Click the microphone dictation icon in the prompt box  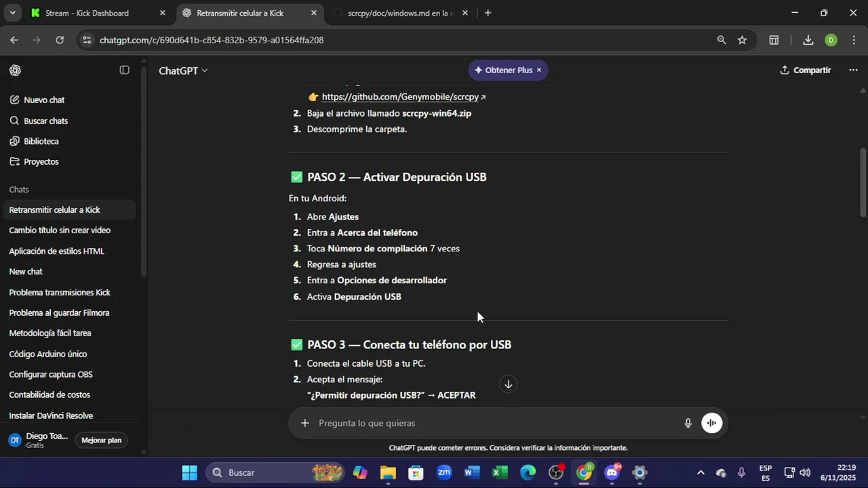pyautogui.click(x=688, y=423)
